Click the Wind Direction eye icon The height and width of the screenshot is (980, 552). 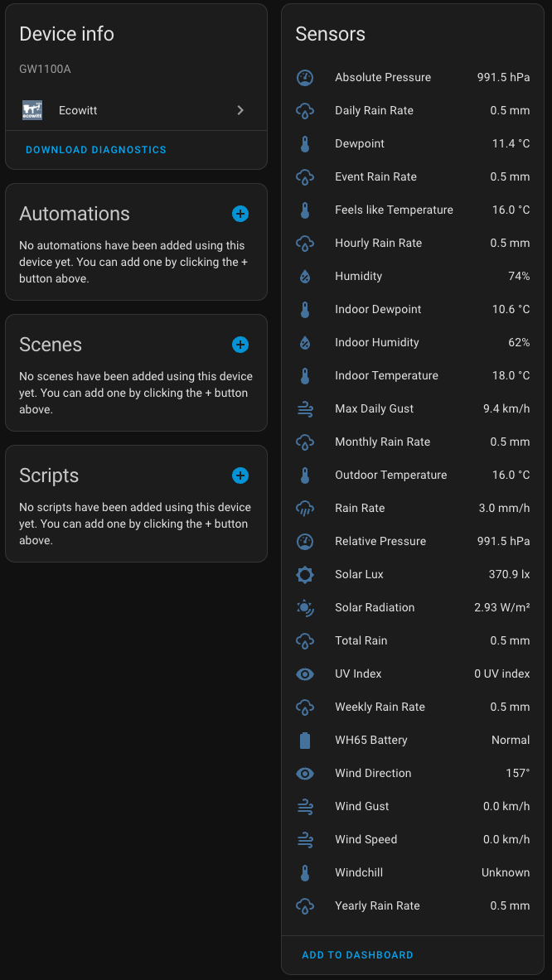click(x=305, y=773)
